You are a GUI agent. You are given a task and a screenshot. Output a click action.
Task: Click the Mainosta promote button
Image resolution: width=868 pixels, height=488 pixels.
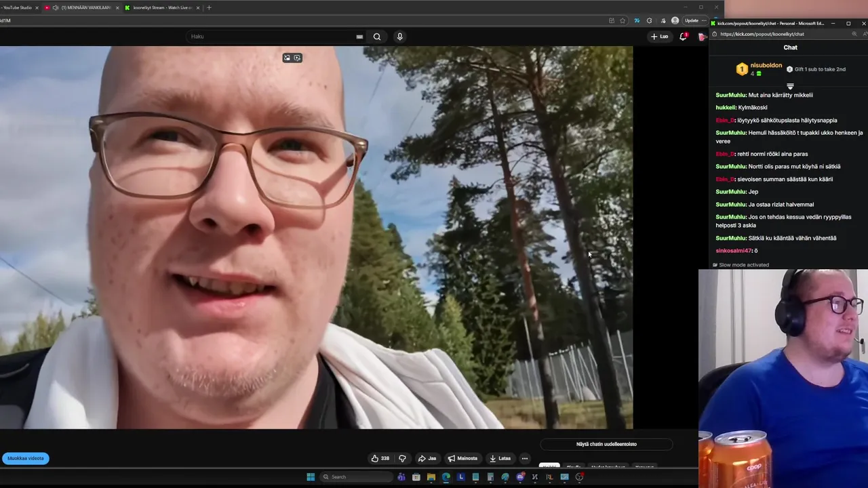[462, 458]
